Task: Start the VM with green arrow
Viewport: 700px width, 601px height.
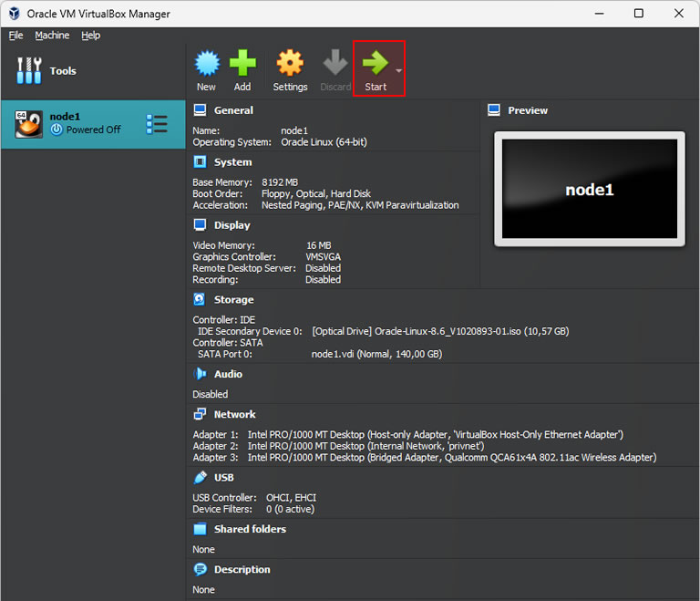Action: [375, 63]
